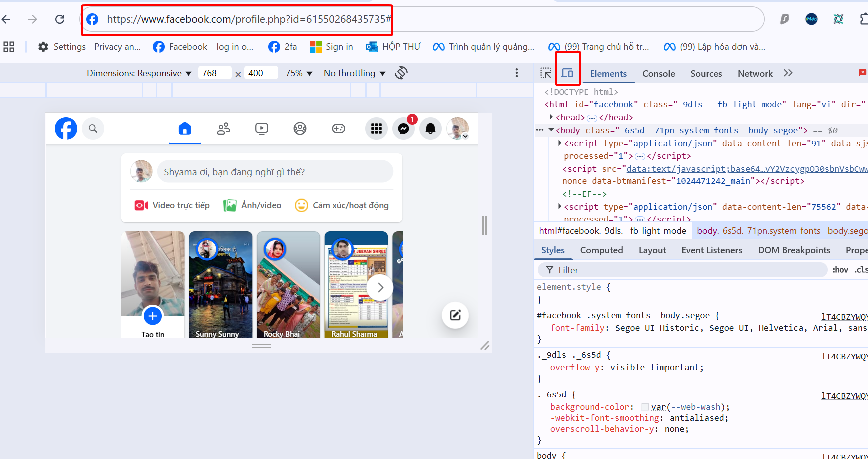Click the inspect element picker icon
This screenshot has height=459, width=868.
tap(546, 73)
